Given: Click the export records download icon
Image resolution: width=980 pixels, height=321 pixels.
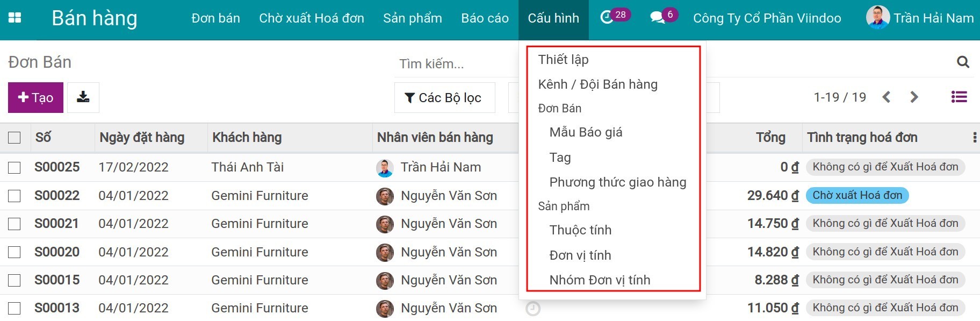Looking at the screenshot, I should (83, 97).
